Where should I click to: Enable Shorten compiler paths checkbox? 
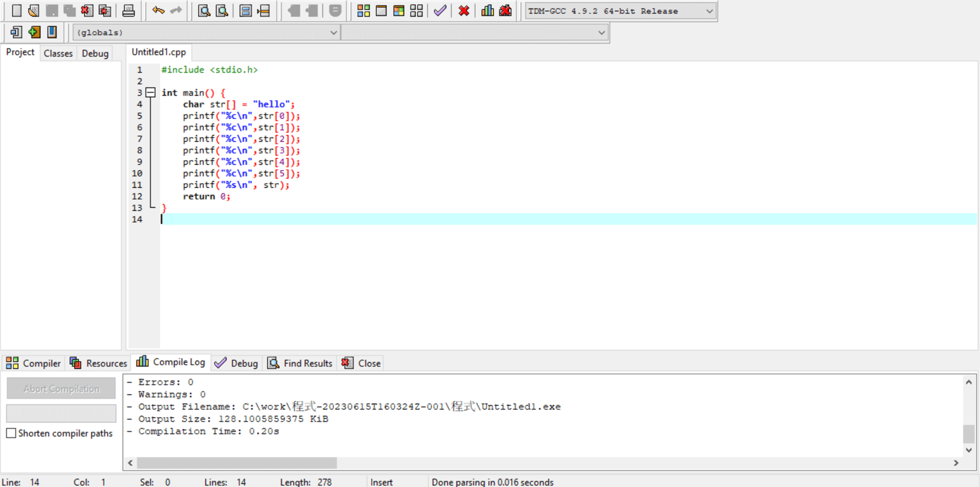click(11, 433)
